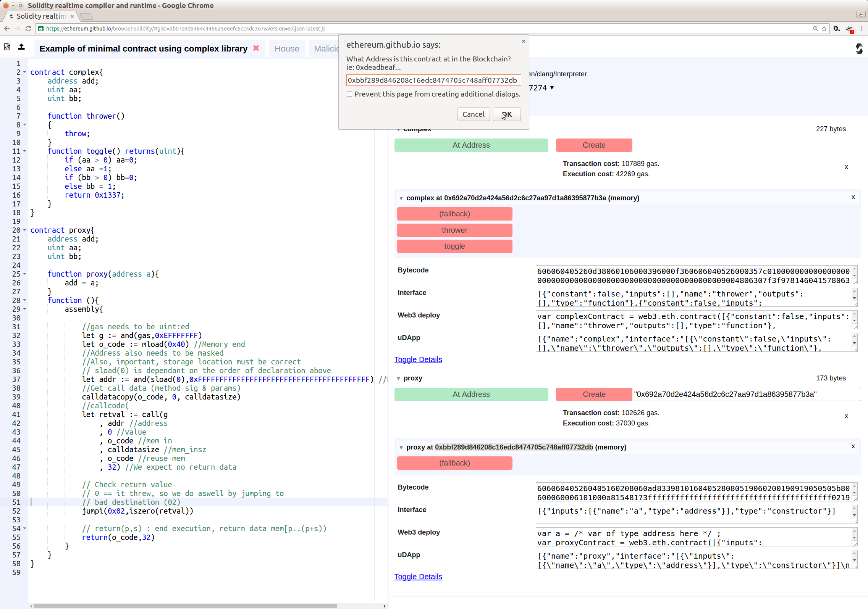This screenshot has width=868, height=609.
Task: Click the zoom magnifier icon in address bar
Action: point(815,29)
